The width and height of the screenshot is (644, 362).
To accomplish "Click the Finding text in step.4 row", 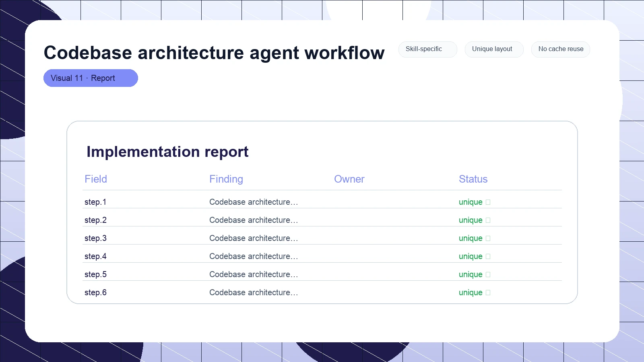I will click(x=254, y=256).
